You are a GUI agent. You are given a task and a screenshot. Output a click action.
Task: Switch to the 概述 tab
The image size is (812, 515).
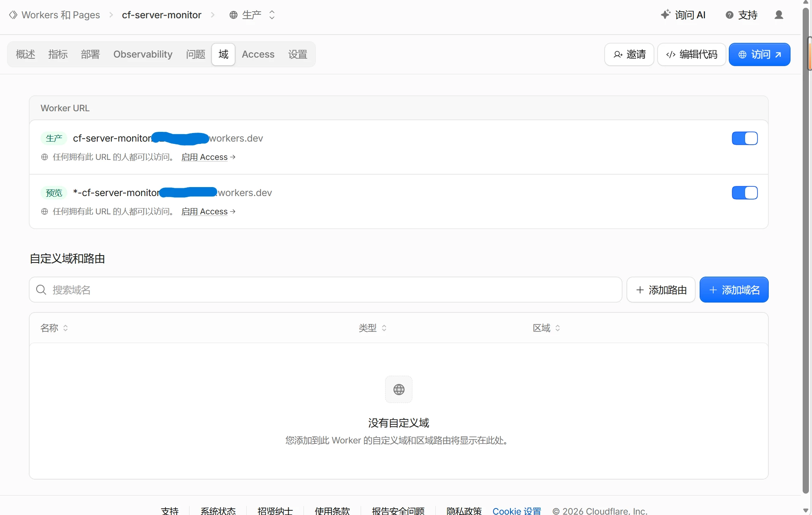[26, 54]
